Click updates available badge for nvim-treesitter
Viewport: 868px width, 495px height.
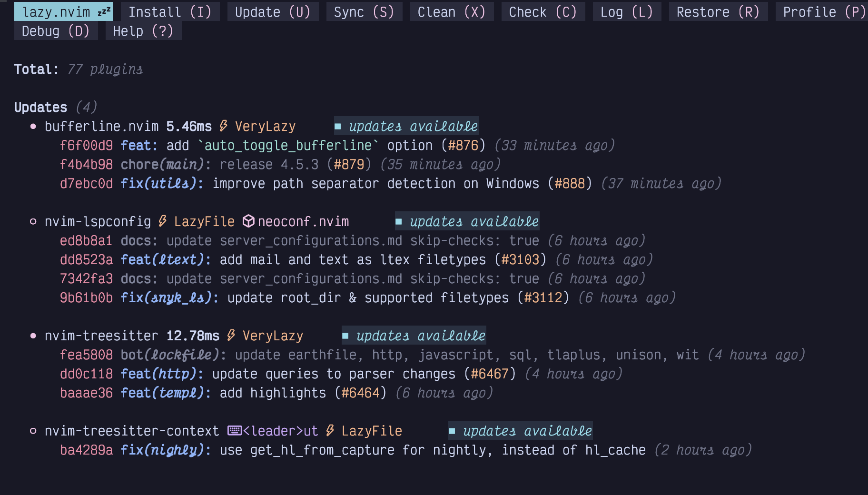pos(414,336)
